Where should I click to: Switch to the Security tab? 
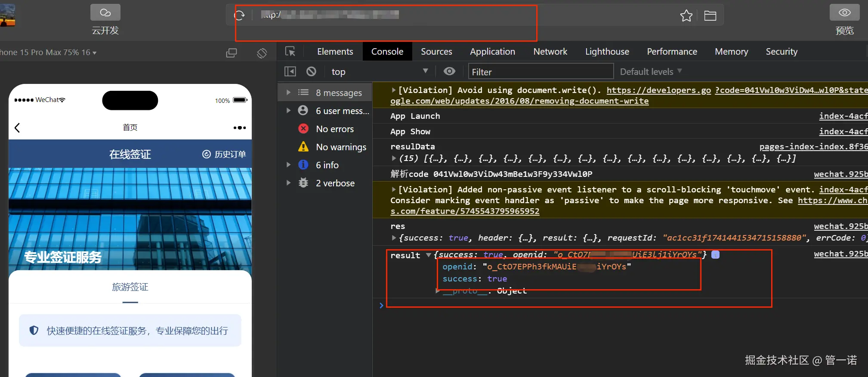(x=782, y=52)
